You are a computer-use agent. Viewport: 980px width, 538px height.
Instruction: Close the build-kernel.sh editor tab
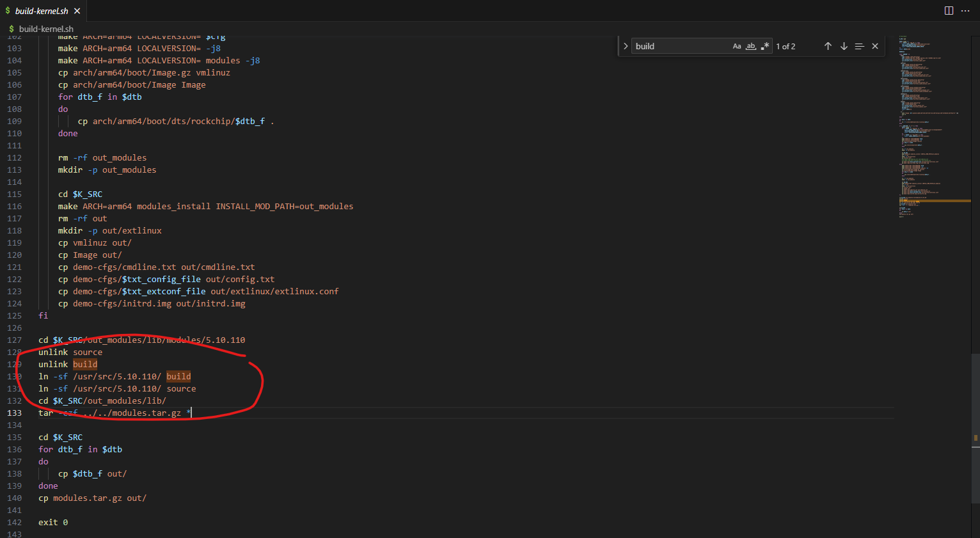click(77, 11)
